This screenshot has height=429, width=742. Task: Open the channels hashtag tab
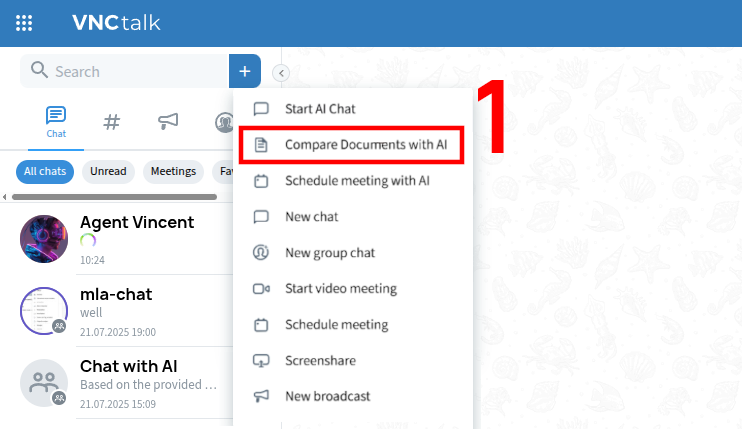pos(112,122)
